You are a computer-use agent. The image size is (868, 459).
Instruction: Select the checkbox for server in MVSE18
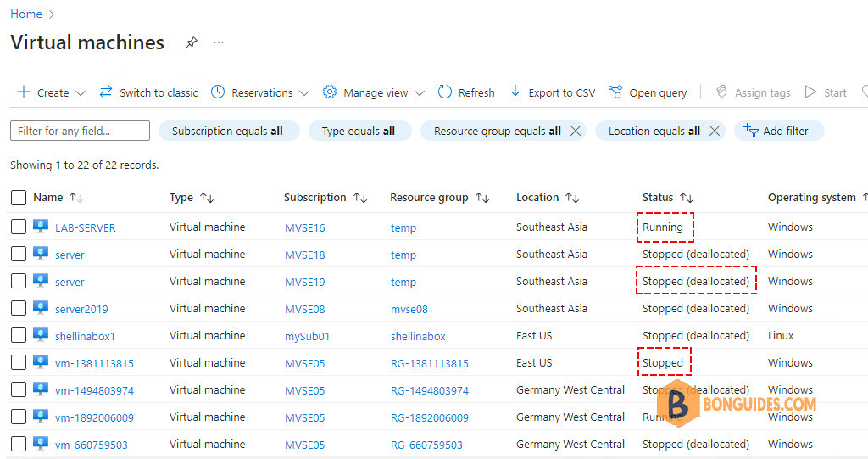click(x=19, y=254)
